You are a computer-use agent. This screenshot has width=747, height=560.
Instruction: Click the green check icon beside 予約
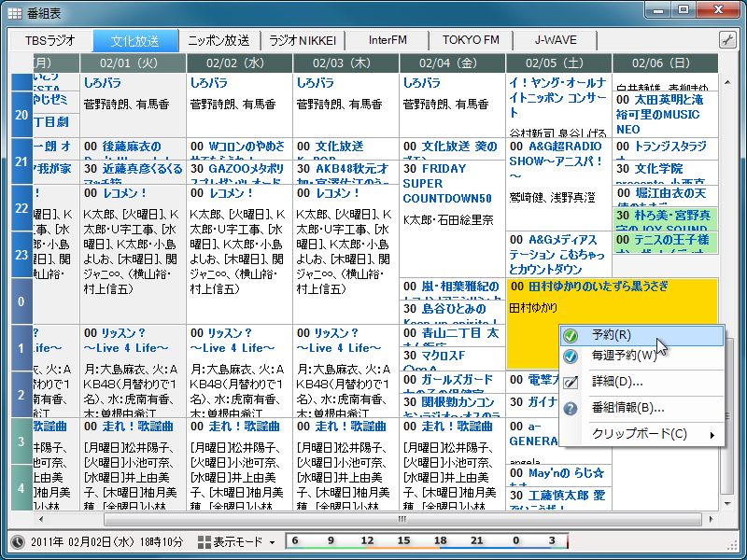click(x=571, y=336)
